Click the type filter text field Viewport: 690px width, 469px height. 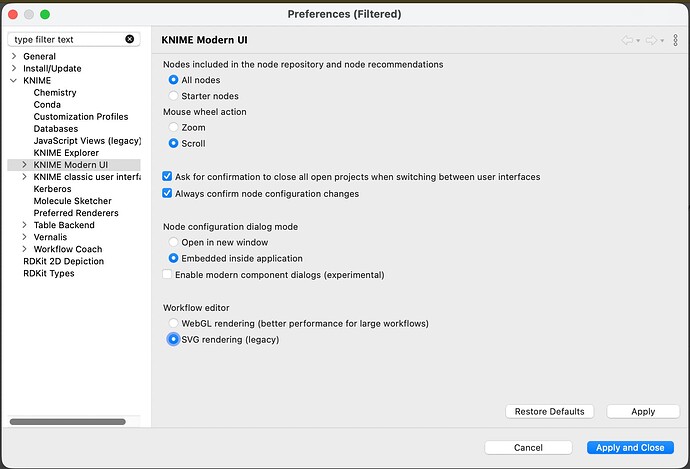[65, 40]
